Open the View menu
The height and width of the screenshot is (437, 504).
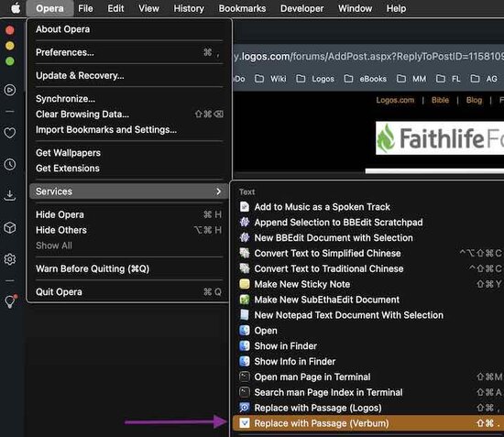pyautogui.click(x=148, y=8)
